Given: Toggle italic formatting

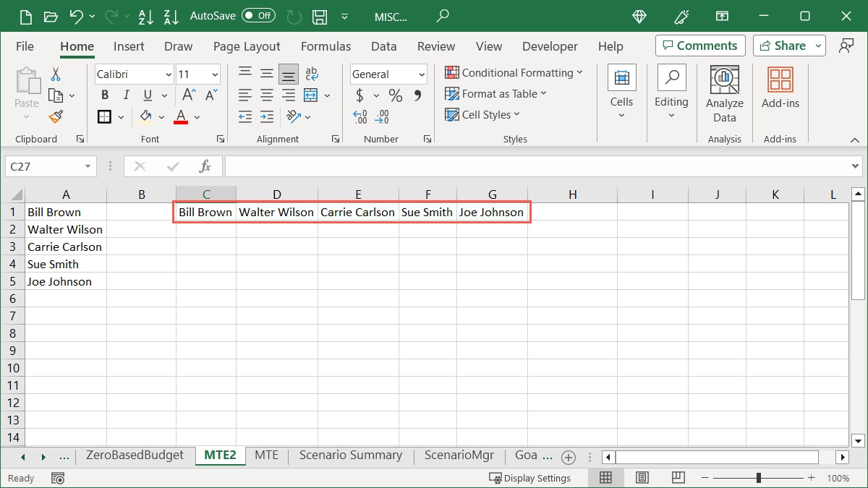Looking at the screenshot, I should click(x=125, y=95).
